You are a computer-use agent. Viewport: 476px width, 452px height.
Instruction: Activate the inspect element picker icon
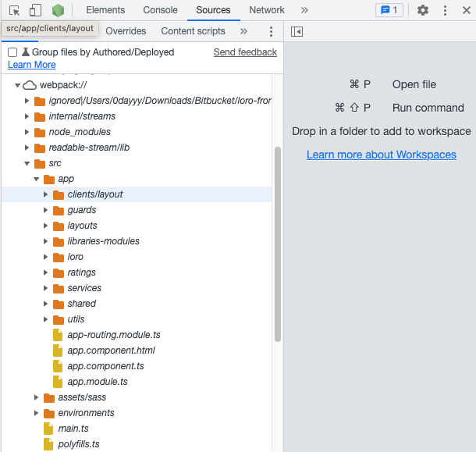point(14,10)
